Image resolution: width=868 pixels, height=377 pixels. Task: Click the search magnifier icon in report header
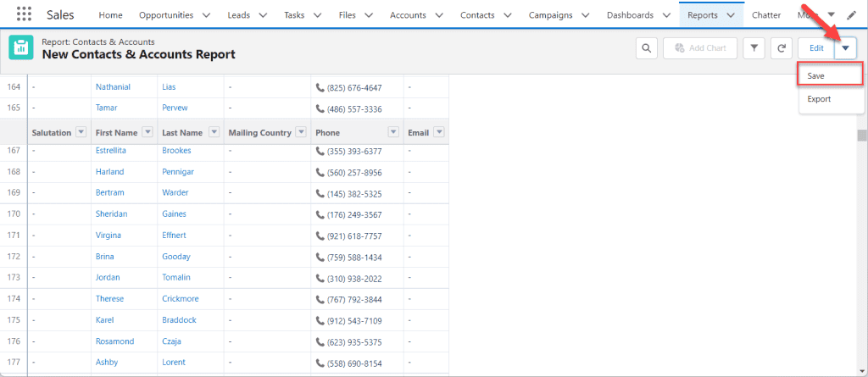(646, 48)
